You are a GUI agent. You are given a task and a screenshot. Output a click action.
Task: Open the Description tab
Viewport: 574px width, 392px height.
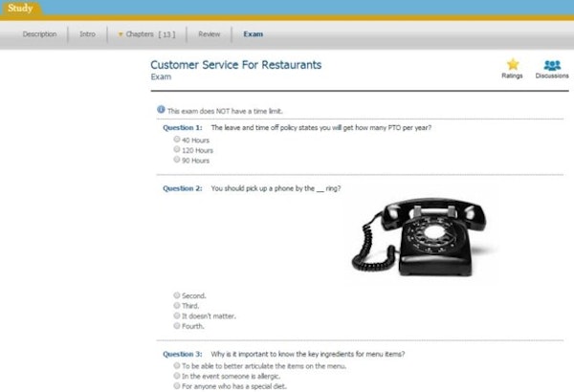tap(39, 34)
